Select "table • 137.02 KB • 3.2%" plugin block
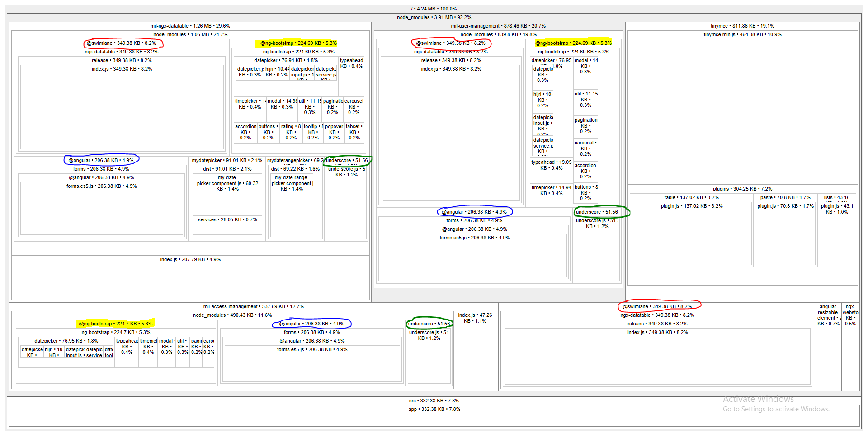868x434 pixels. (x=691, y=197)
